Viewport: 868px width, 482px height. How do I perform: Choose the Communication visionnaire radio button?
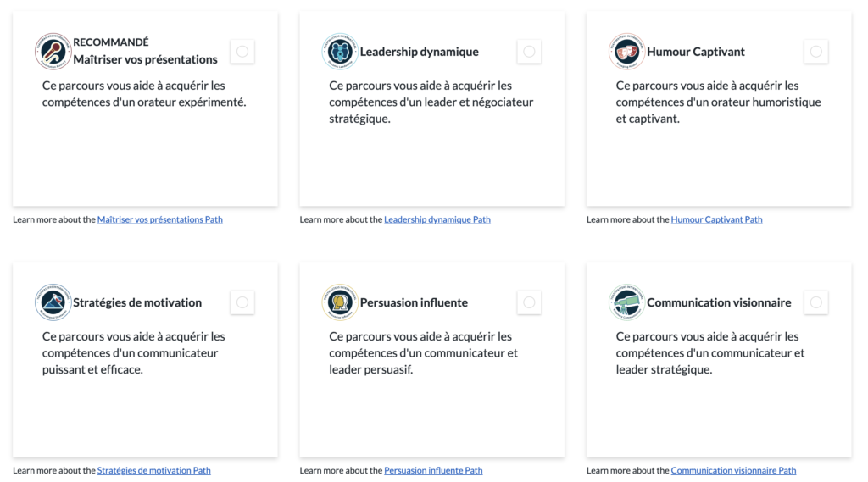click(816, 302)
